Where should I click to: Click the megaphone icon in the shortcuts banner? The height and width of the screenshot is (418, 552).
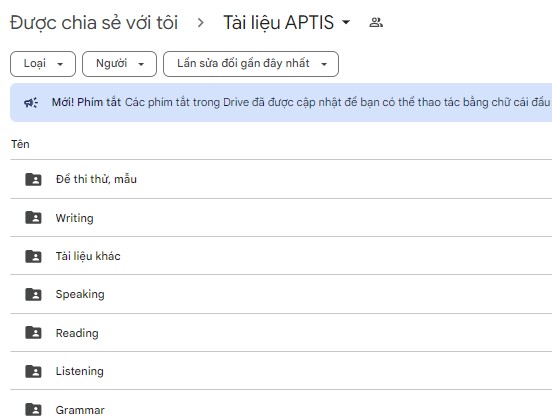(x=31, y=103)
